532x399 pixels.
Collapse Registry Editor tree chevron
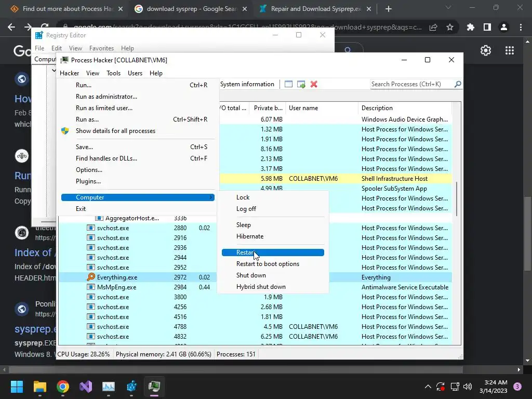(x=54, y=70)
